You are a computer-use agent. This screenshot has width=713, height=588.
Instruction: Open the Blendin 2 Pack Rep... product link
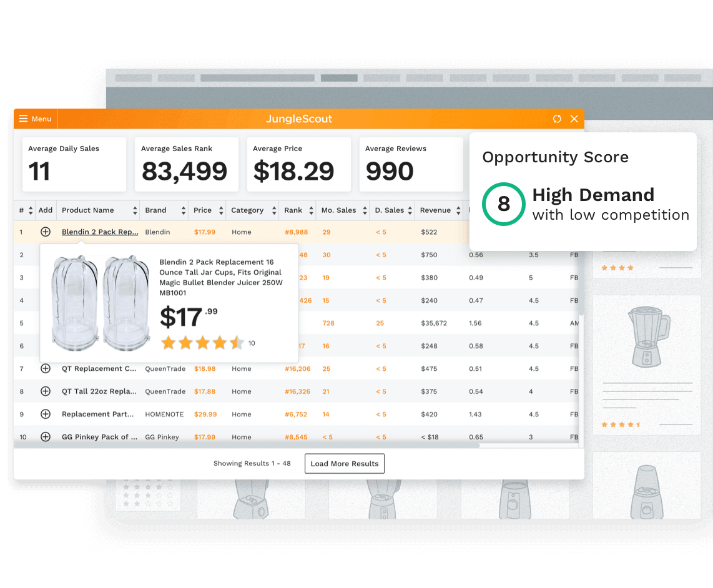pos(100,232)
